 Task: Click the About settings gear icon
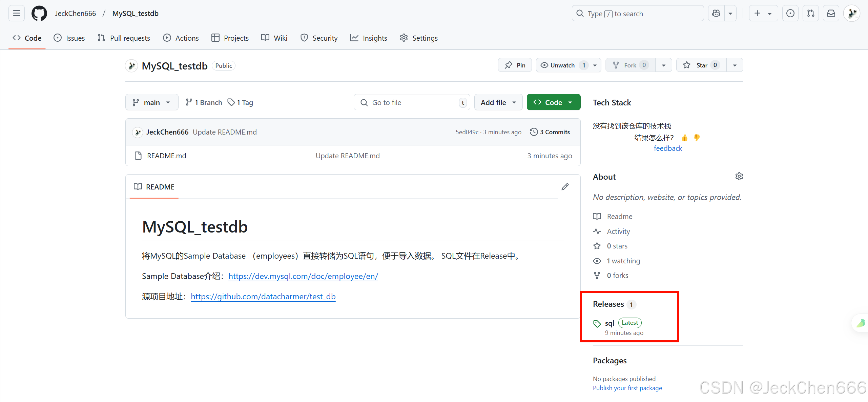(739, 176)
